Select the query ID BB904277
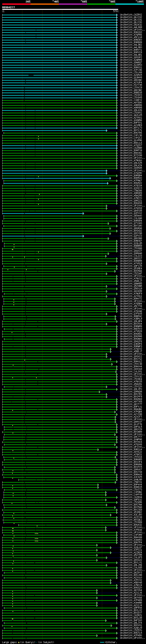 [8, 7]
